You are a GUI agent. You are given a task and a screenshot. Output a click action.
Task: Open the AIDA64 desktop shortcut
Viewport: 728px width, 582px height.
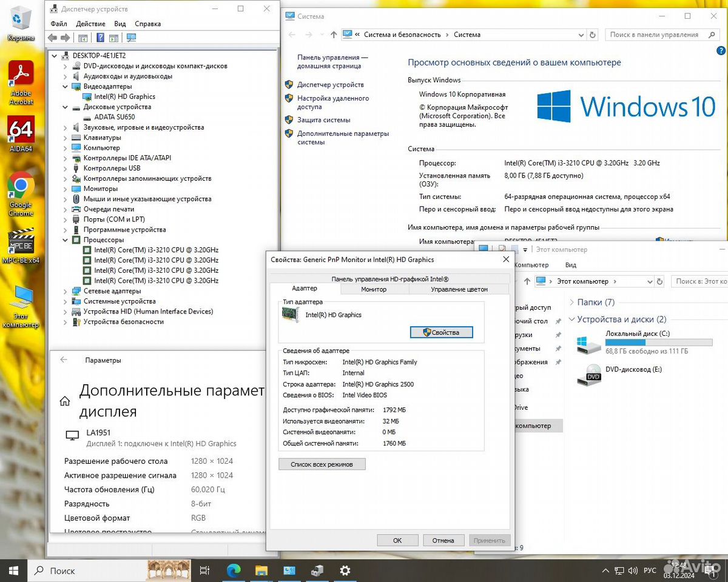click(21, 134)
